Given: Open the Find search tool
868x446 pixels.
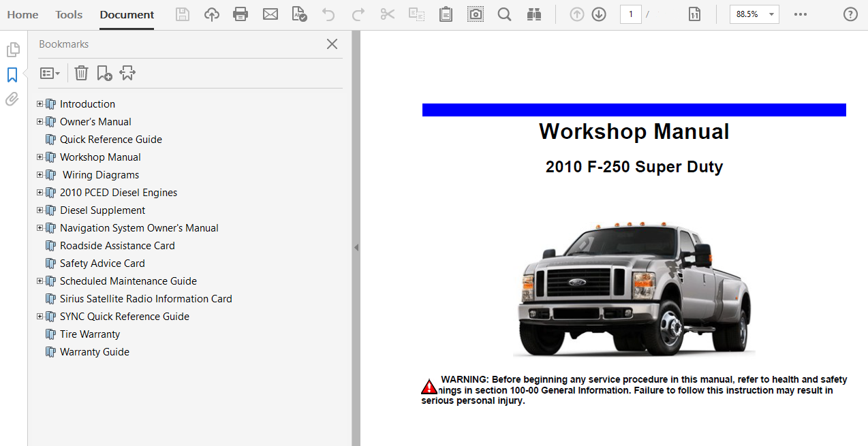Looking at the screenshot, I should click(x=504, y=14).
